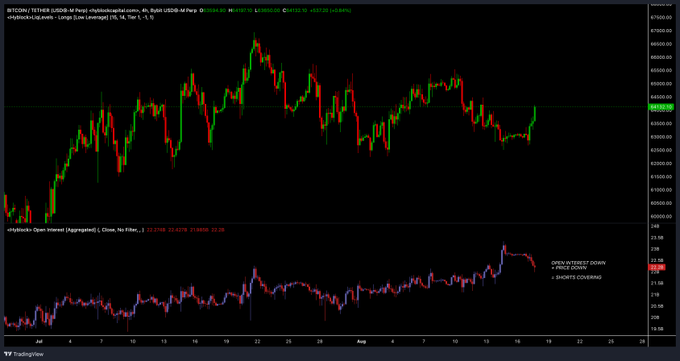Click the low value 63650.00 in legend
This screenshot has height=361, width=680.
(269, 10)
